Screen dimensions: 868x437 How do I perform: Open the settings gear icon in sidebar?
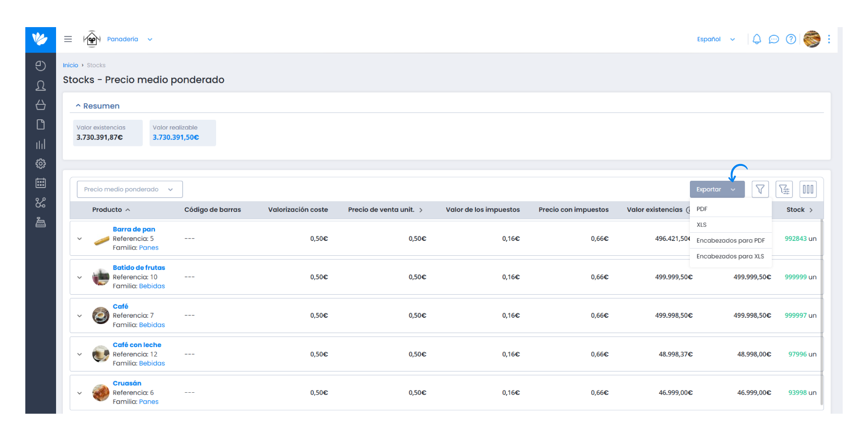click(x=41, y=164)
